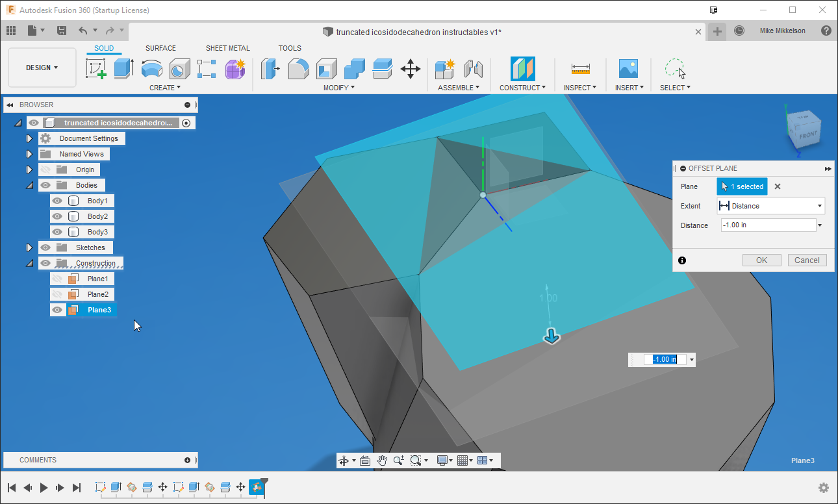This screenshot has height=504, width=838.
Task: Open the Hole tool
Action: 179,68
